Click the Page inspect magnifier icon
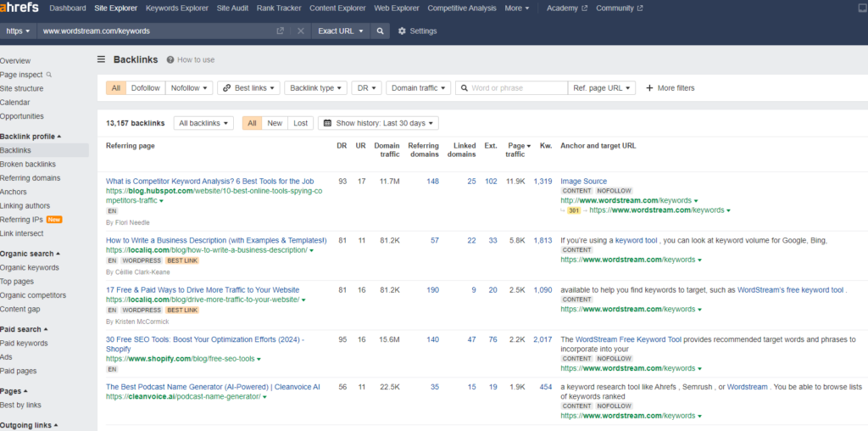Viewport: 868px width, 431px height. [x=49, y=75]
